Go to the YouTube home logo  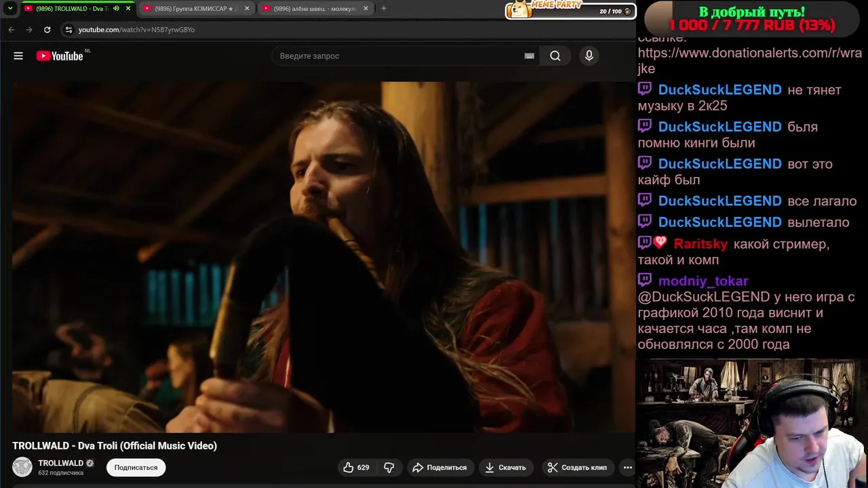pyautogui.click(x=60, y=56)
